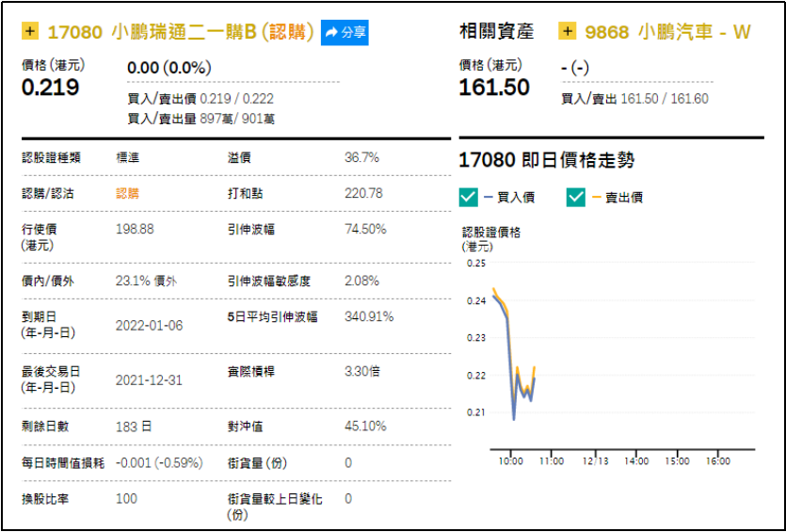Add 9868 小鵬汽車 to watchlist via plus icon
This screenshot has width=786, height=532.
click(567, 32)
